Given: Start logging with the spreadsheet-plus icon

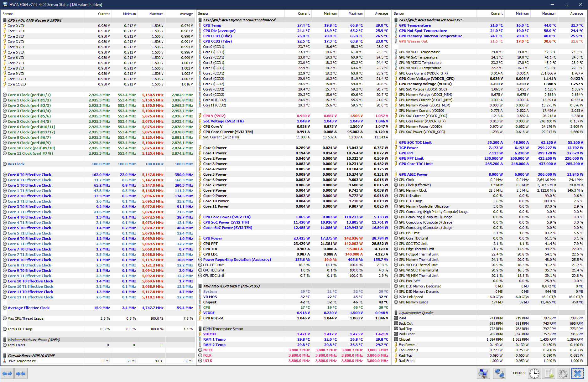Looking at the screenshot, I should pyautogui.click(x=549, y=373).
